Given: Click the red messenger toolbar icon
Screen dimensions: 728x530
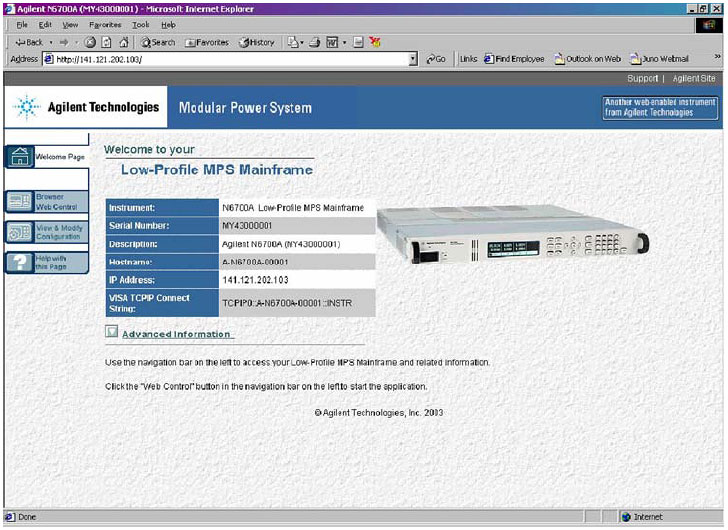Looking at the screenshot, I should tap(375, 42).
